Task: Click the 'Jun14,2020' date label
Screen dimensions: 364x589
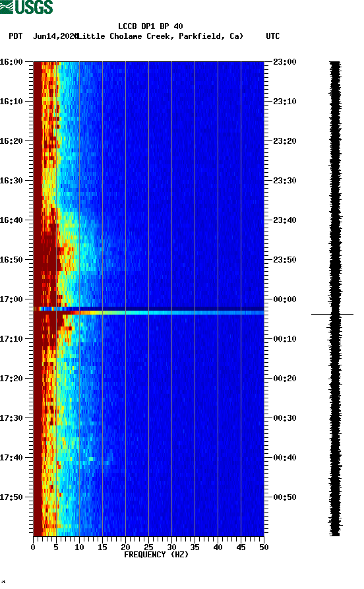Action: (55, 36)
